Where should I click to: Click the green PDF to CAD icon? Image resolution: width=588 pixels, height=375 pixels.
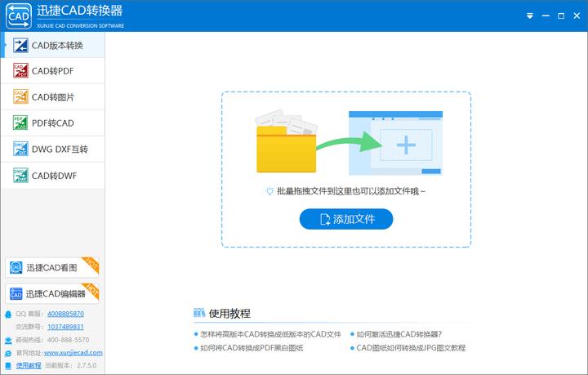20,123
